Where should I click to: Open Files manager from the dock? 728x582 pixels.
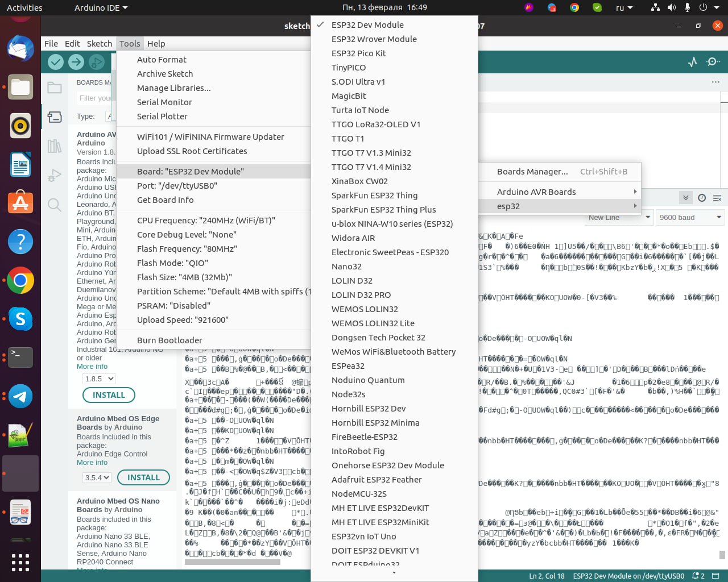tap(20, 87)
